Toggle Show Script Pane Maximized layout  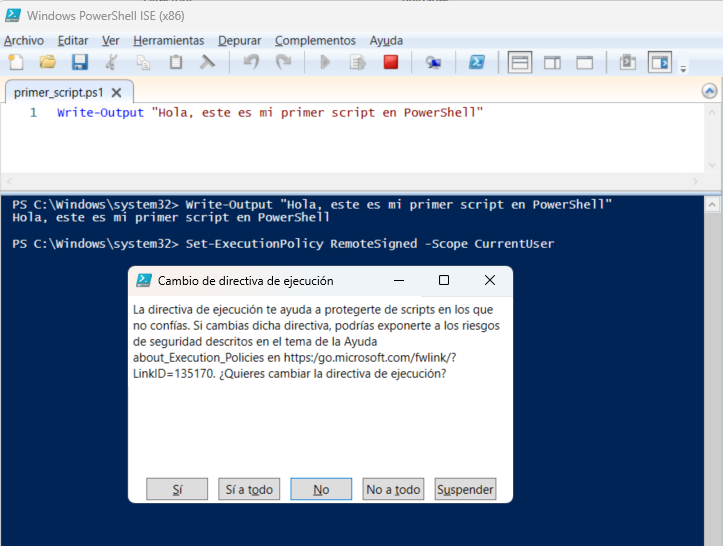584,62
